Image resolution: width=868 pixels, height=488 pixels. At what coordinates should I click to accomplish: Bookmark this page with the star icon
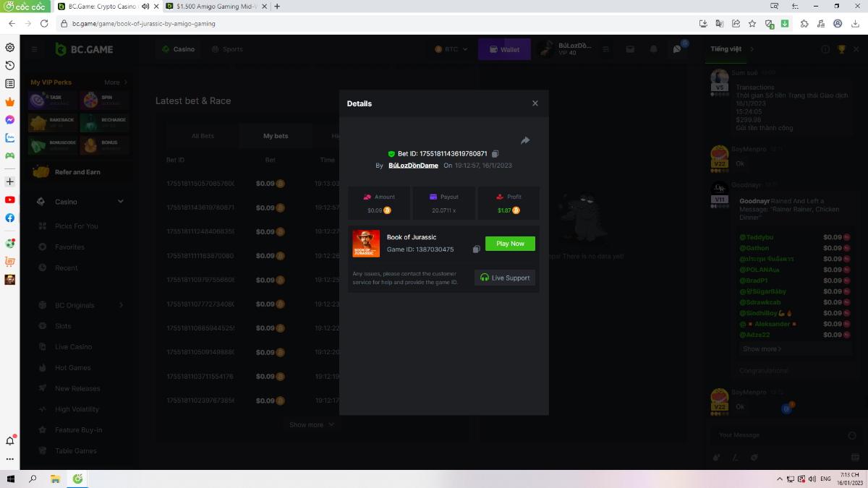(x=752, y=23)
